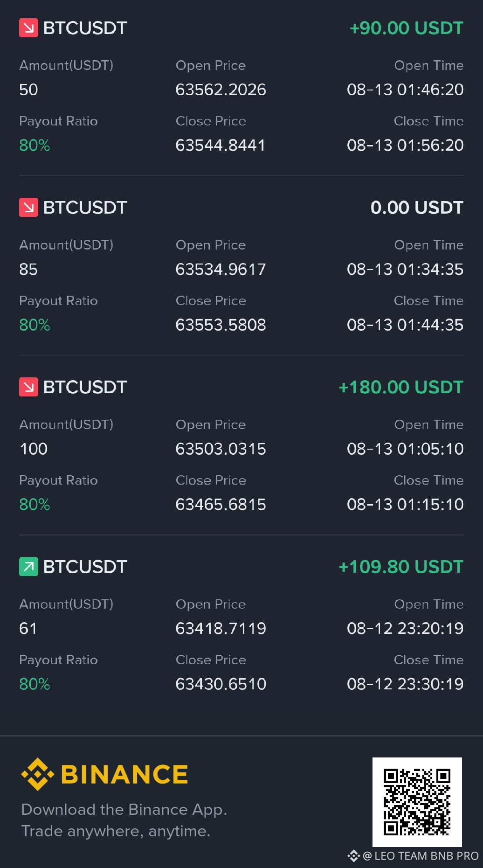Click the red down-arrow icon on the 0.00 USDT trade
This screenshot has height=868, width=483.
click(28, 208)
